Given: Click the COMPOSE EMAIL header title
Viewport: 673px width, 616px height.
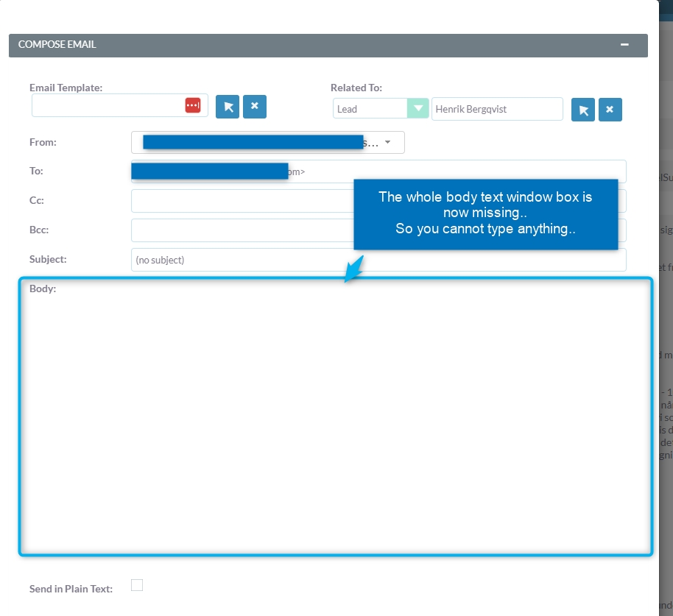Looking at the screenshot, I should tap(57, 45).
